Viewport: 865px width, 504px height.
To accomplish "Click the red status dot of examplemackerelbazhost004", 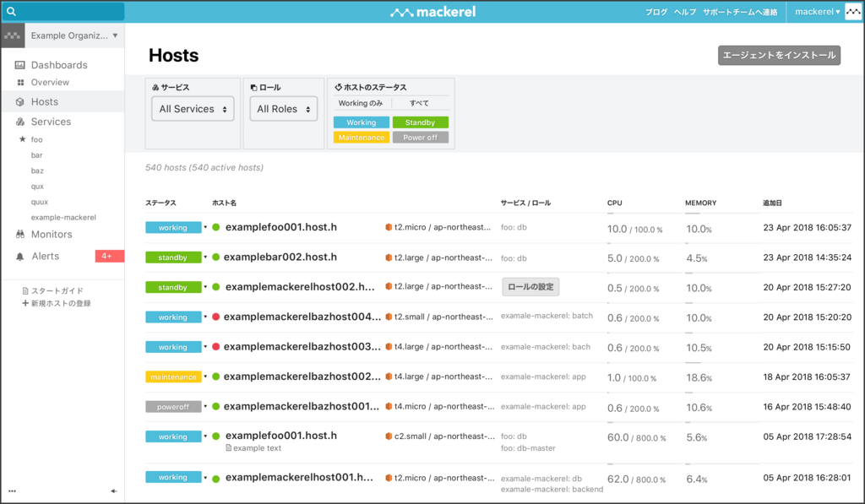I will click(216, 317).
